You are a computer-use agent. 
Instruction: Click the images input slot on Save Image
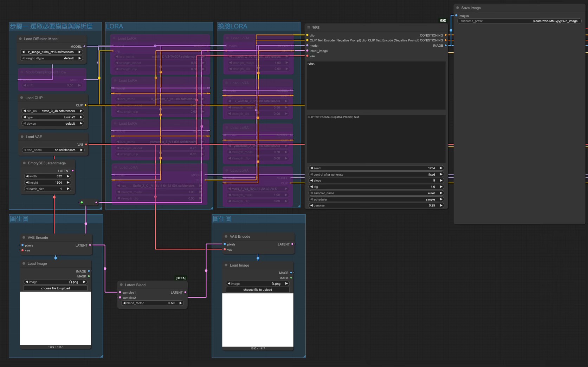(x=456, y=16)
